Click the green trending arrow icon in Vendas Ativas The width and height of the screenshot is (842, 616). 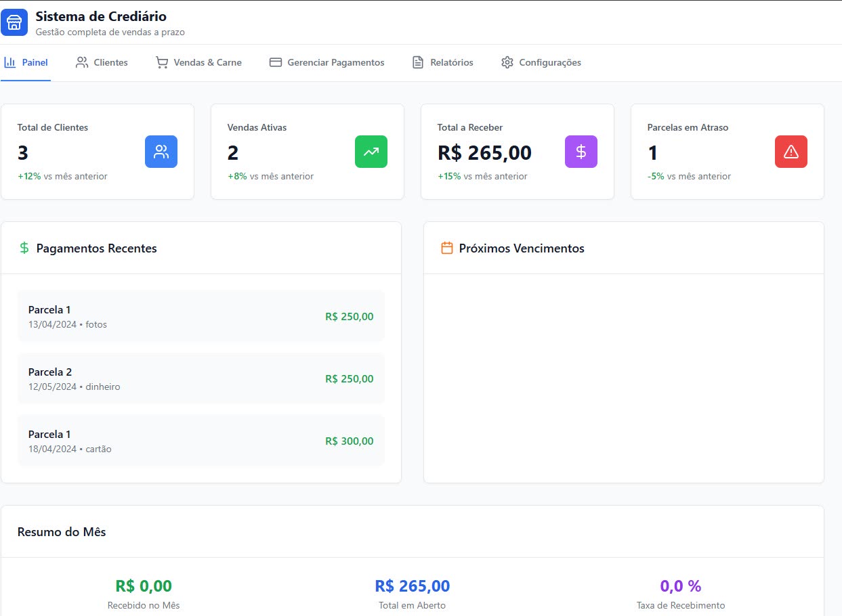(371, 152)
